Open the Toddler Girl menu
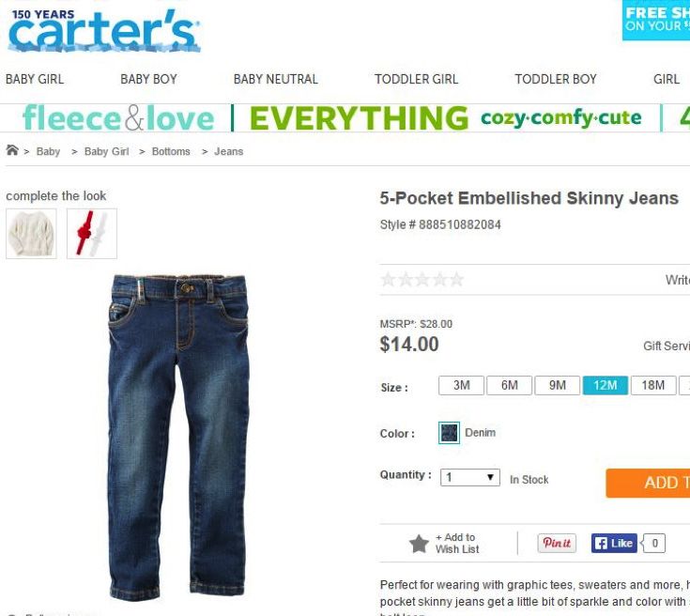Screen dimensions: 690x616 pos(416,79)
